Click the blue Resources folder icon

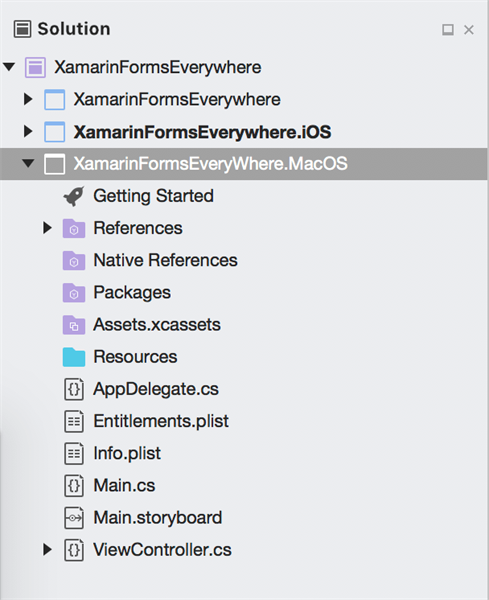click(74, 357)
